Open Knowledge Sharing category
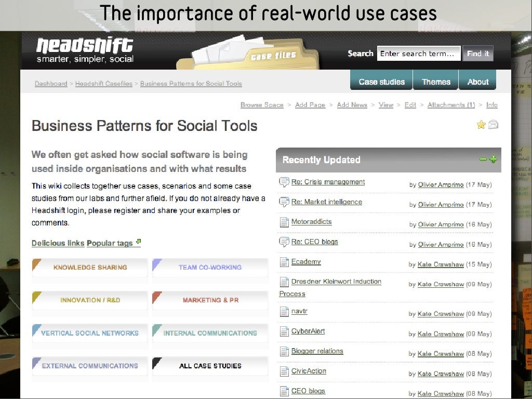This screenshot has height=399, width=532. coord(90,268)
